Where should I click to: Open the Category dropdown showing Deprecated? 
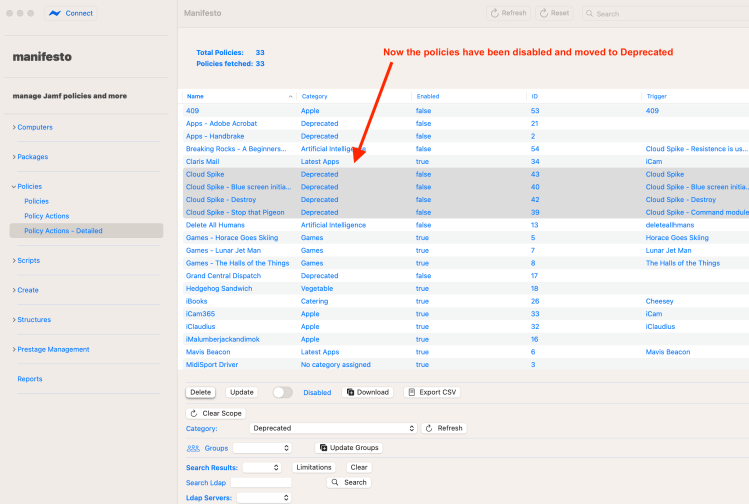[x=333, y=428]
